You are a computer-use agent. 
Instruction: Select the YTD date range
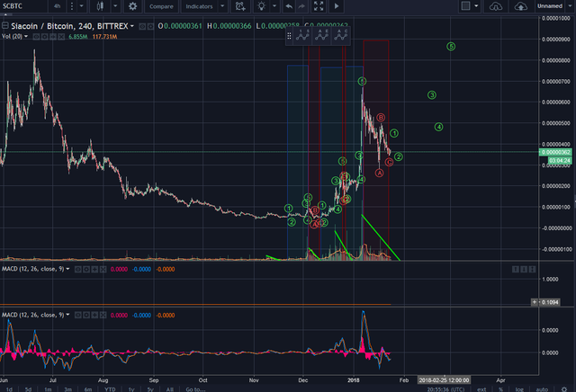[x=110, y=389]
